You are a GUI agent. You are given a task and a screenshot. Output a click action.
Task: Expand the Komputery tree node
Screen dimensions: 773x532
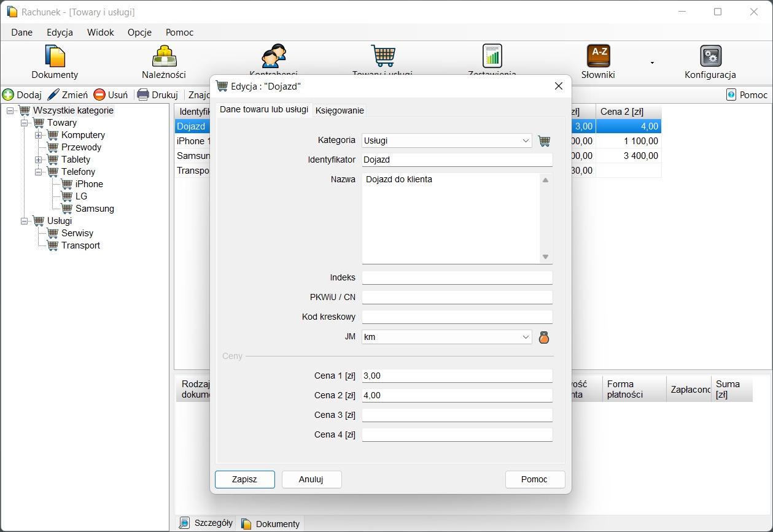[x=38, y=135]
